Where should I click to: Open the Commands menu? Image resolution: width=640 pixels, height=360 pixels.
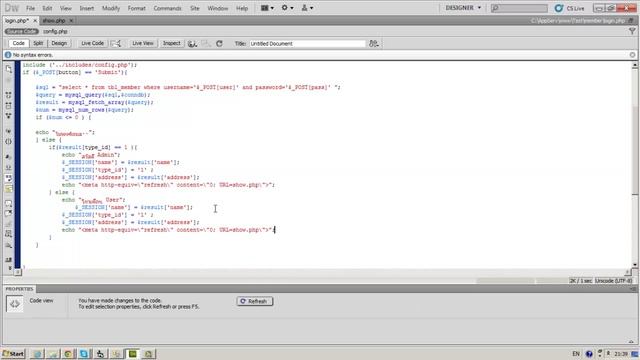(x=167, y=8)
